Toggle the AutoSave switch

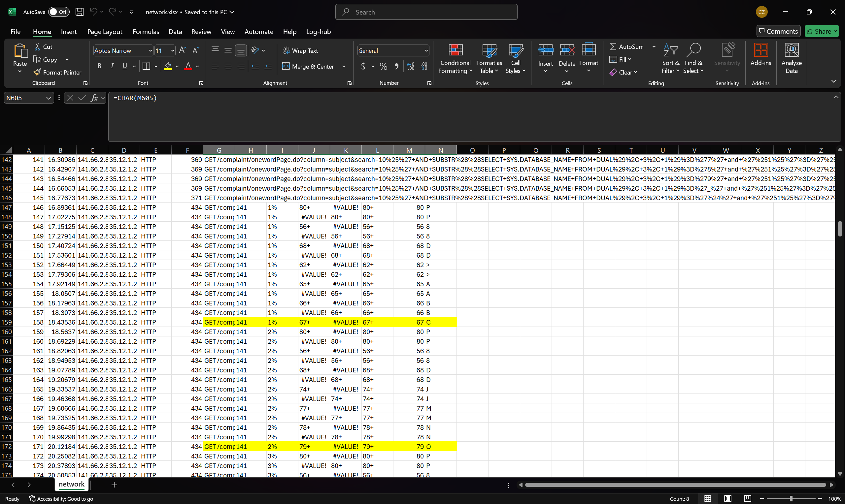[x=58, y=12]
